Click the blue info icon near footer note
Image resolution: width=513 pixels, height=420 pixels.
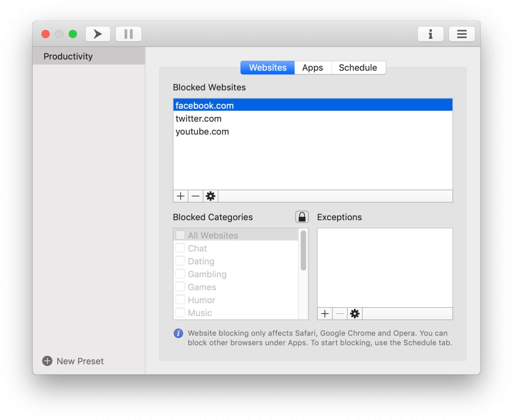pos(178,333)
